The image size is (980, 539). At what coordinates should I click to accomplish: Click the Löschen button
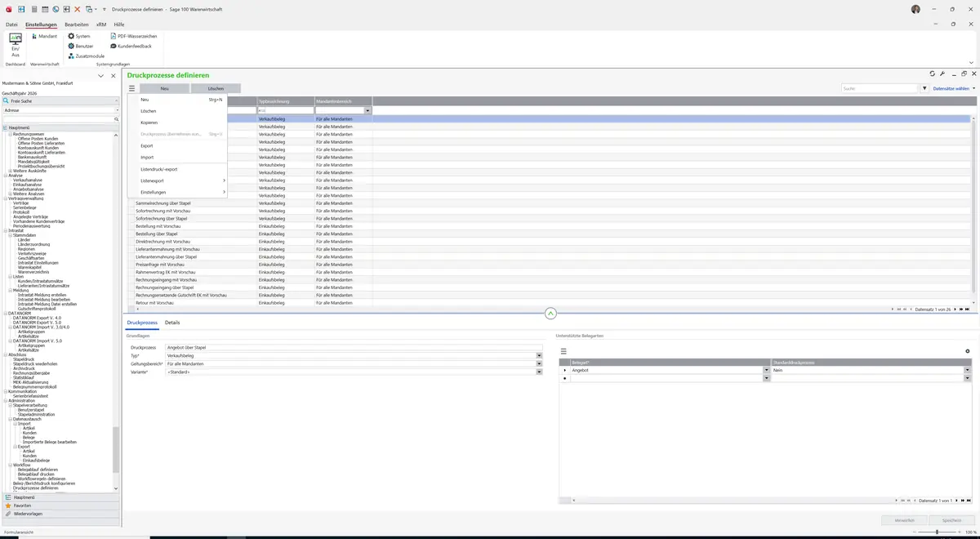(x=216, y=88)
